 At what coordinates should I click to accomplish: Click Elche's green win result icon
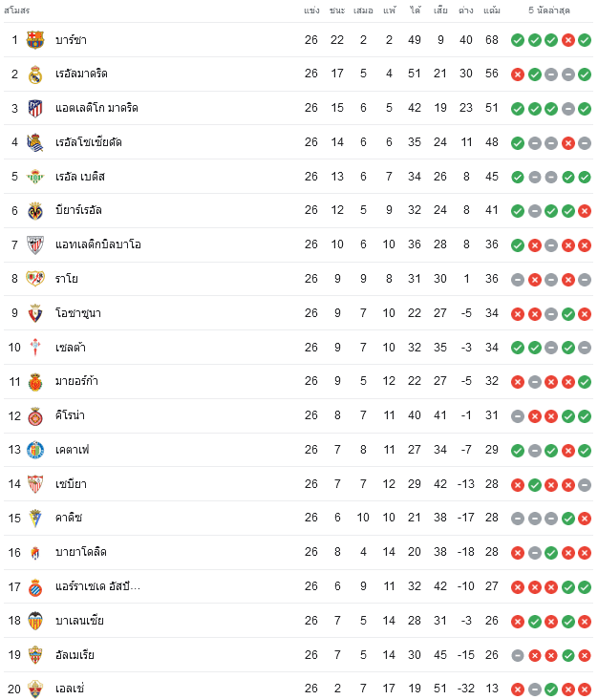(551, 689)
